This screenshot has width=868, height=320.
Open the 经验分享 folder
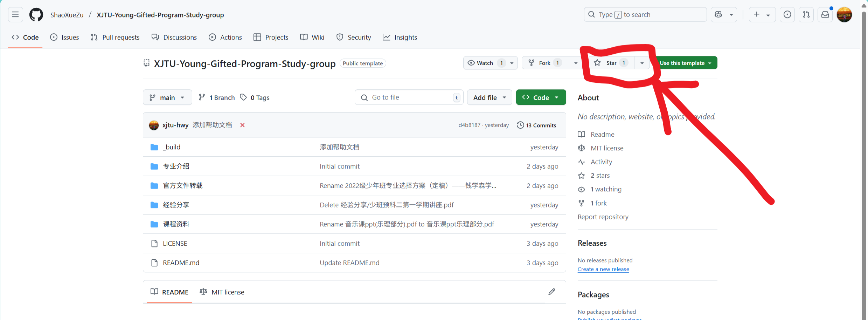(176, 205)
